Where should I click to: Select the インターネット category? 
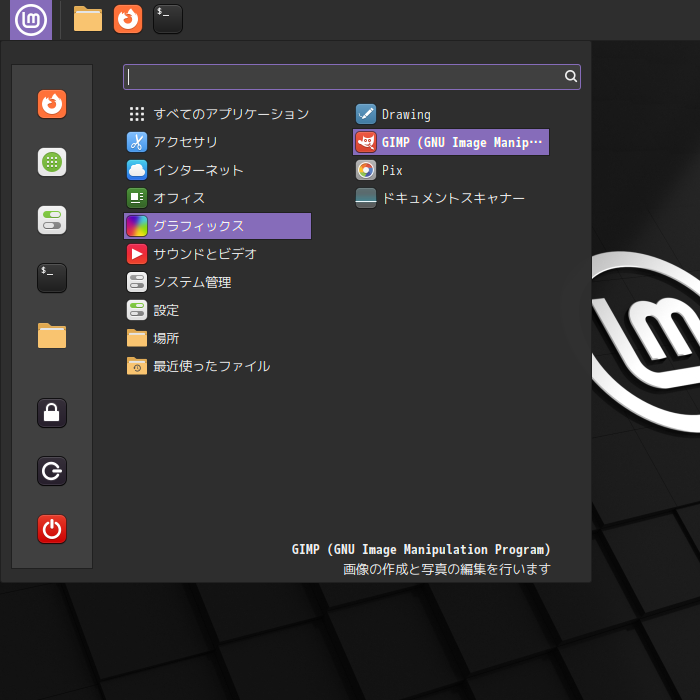198,170
